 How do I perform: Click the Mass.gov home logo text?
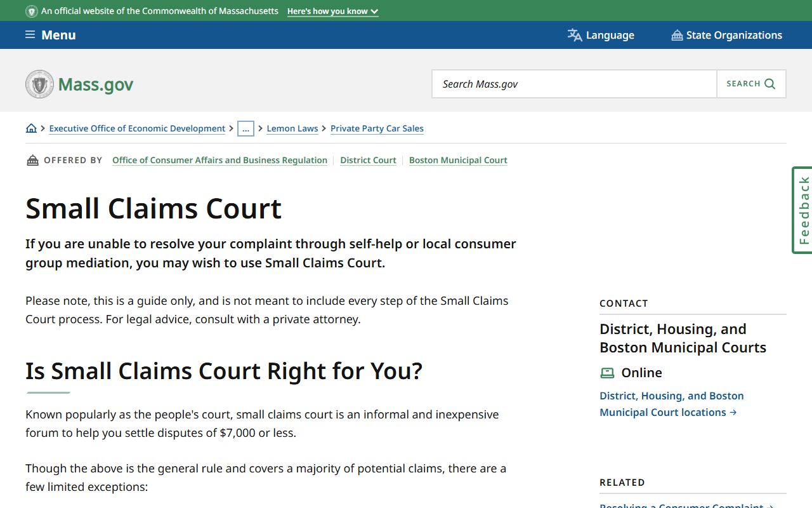[96, 84]
